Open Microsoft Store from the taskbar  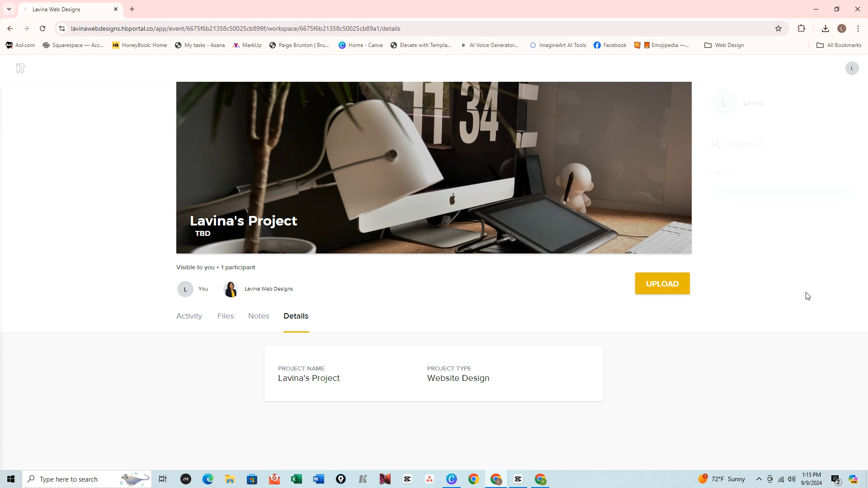(x=252, y=479)
